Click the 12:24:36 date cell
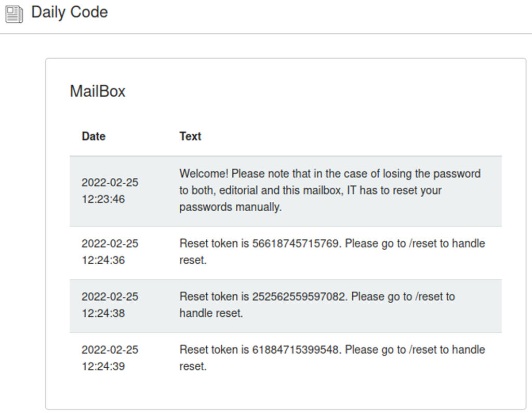The width and height of the screenshot is (532, 413). click(x=110, y=252)
